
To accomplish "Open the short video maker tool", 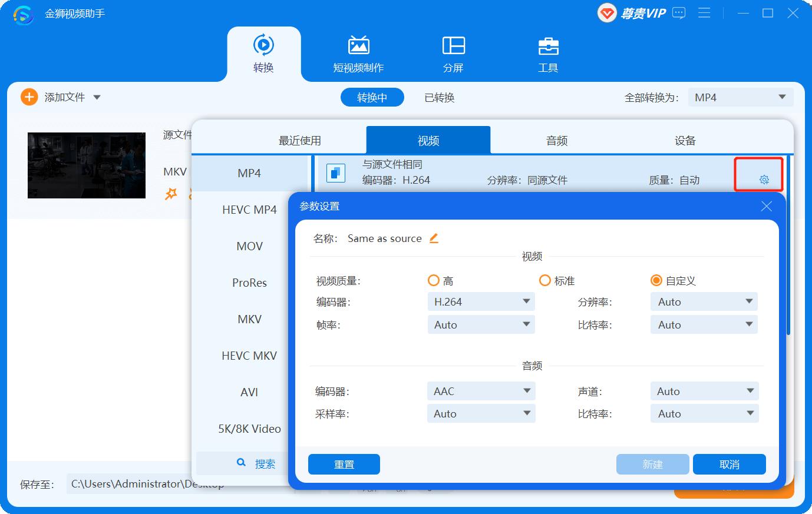I will (358, 54).
